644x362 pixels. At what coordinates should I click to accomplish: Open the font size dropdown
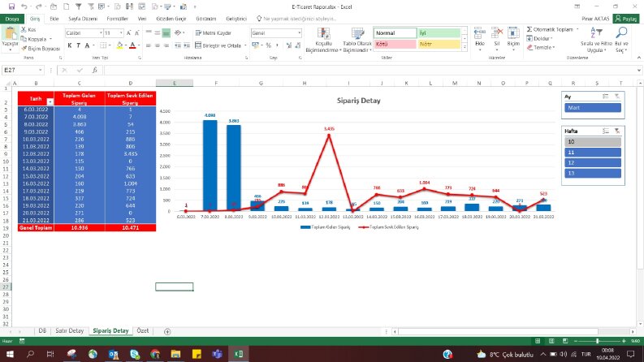point(121,32)
